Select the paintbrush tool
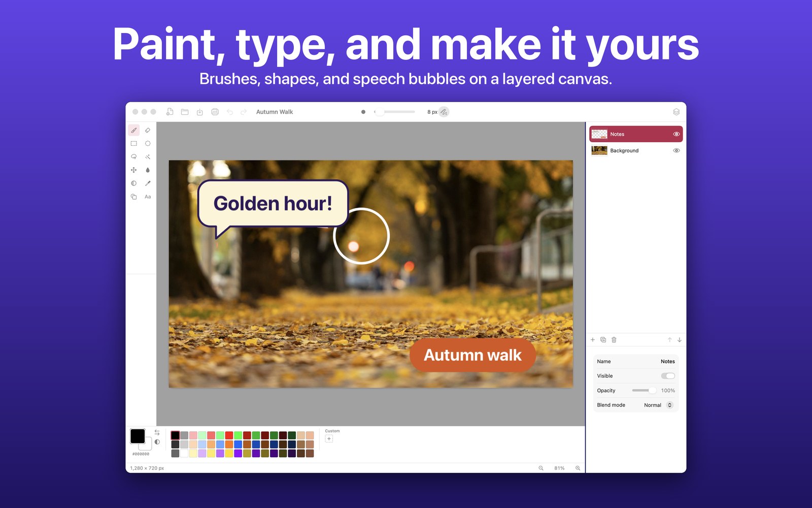This screenshot has width=812, height=508. pyautogui.click(x=134, y=131)
